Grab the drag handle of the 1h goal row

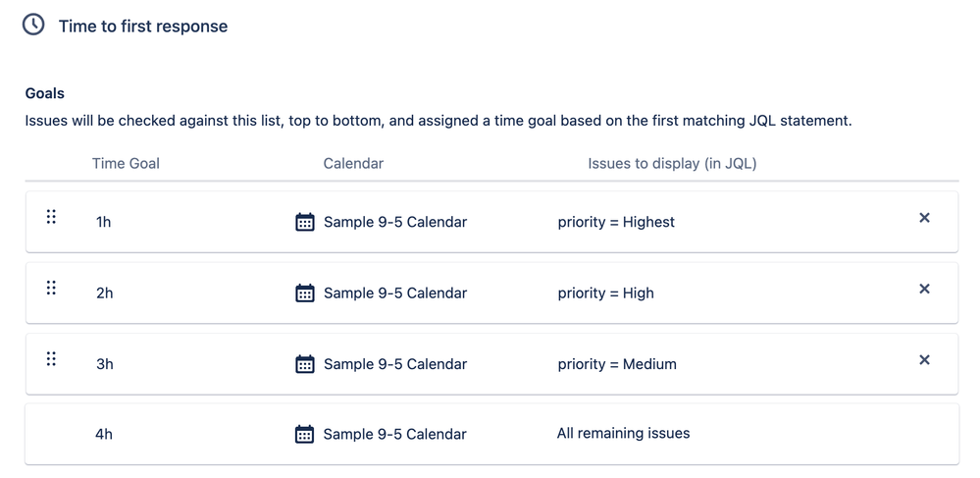pos(51,217)
